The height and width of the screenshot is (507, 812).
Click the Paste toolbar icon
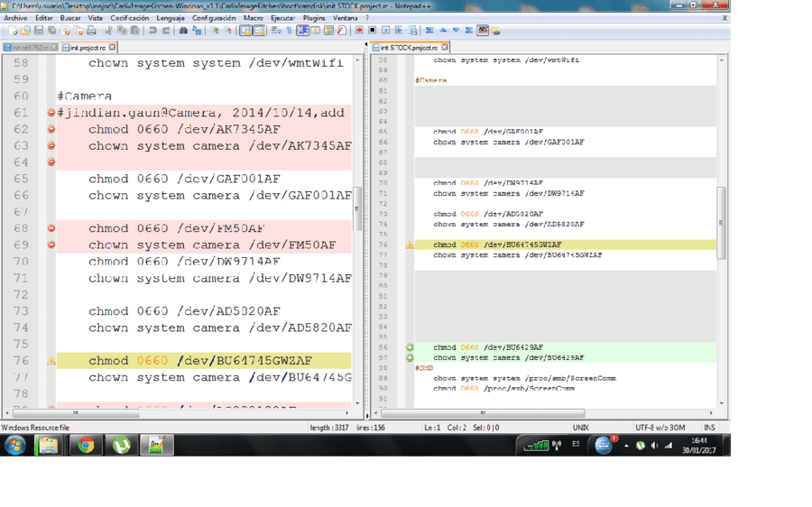pos(134,31)
